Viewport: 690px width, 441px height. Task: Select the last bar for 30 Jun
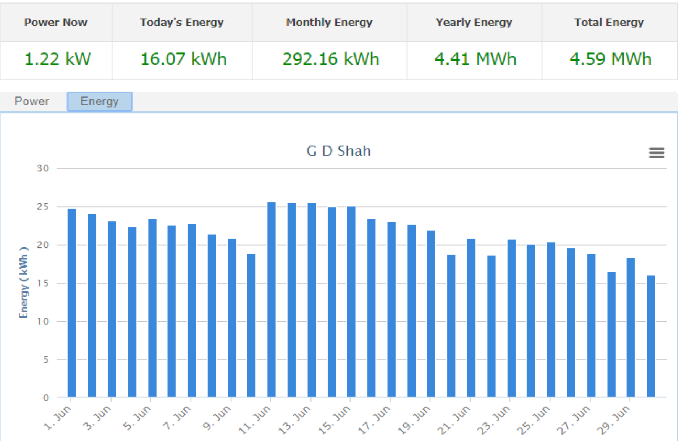click(x=651, y=336)
